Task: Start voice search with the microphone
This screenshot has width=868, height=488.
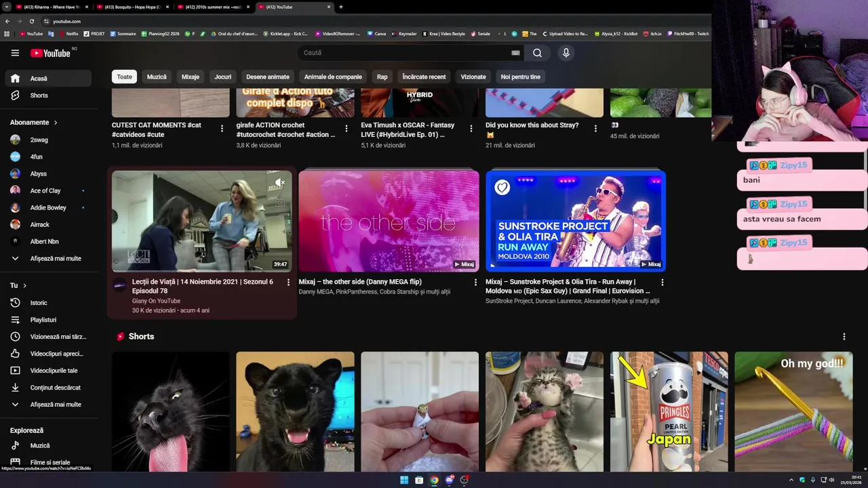Action: 566,53
